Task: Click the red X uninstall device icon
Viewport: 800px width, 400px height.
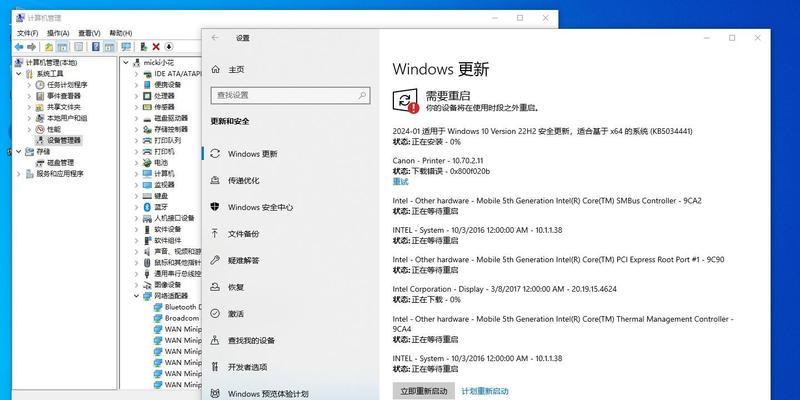Action: pos(156,47)
